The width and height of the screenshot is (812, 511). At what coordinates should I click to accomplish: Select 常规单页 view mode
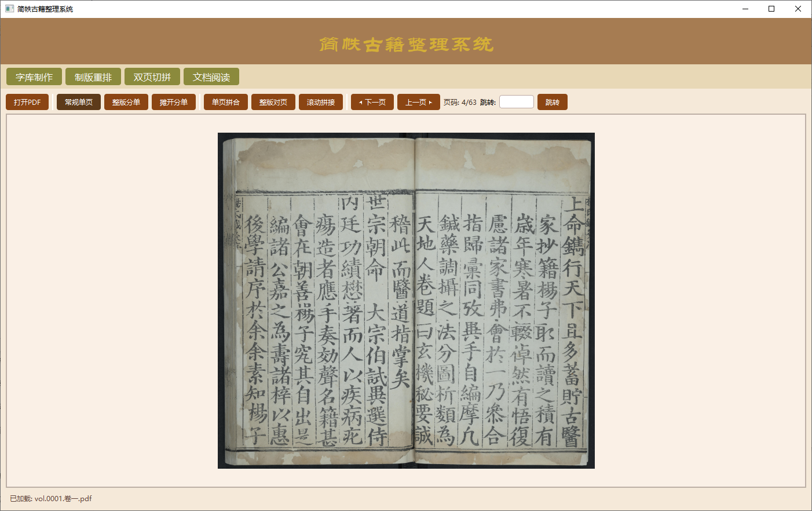pos(79,102)
